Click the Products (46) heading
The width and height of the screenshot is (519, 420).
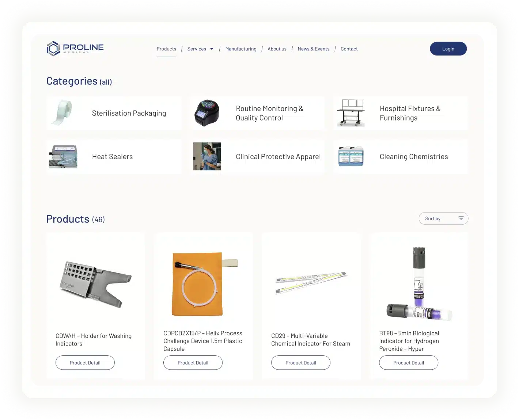coord(75,219)
